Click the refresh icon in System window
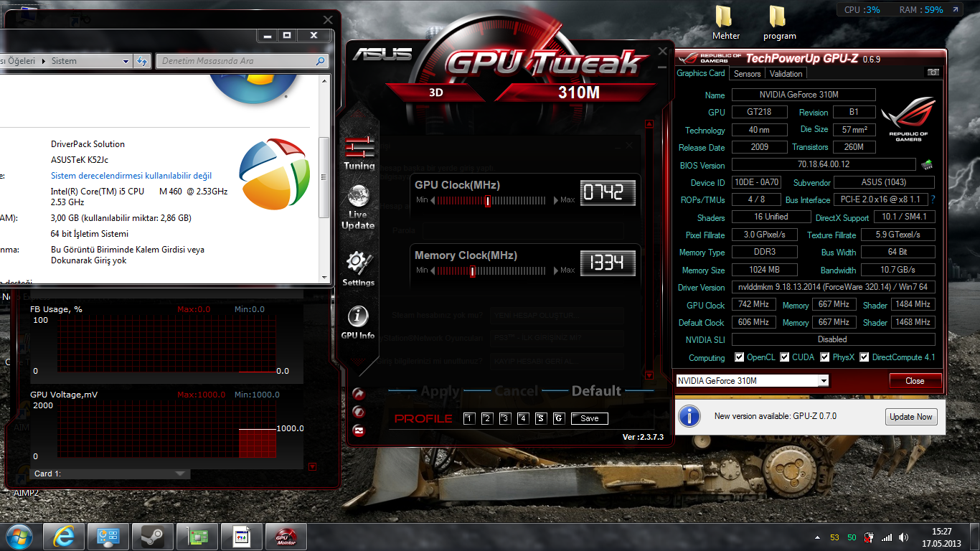Screen dimensions: 980x551 pyautogui.click(x=142, y=61)
